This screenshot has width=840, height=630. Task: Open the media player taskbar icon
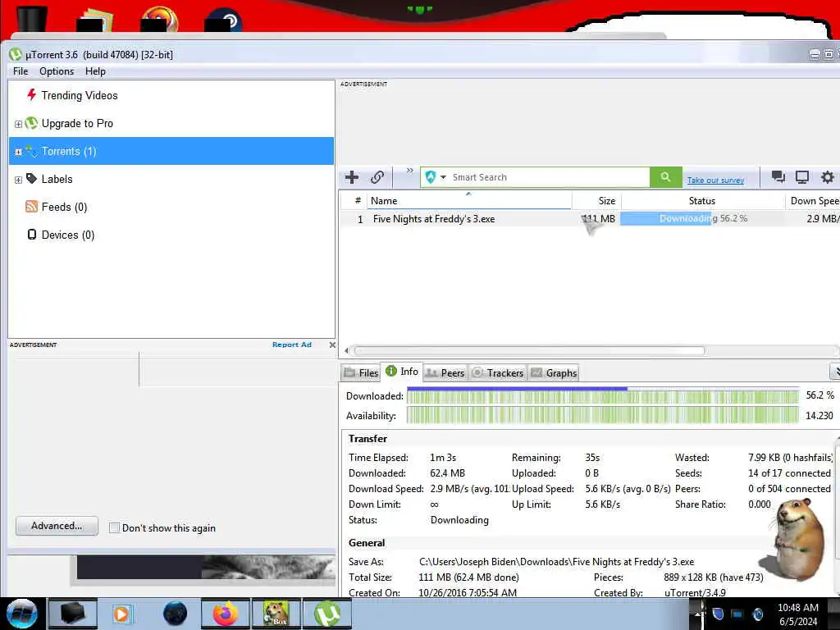click(x=121, y=614)
